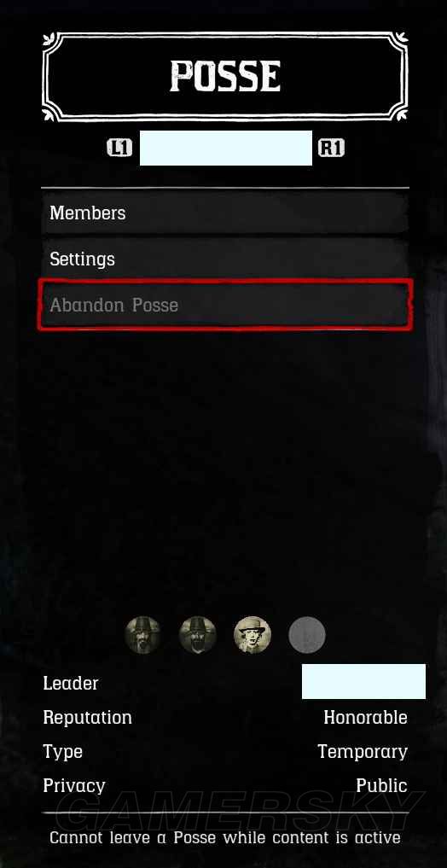Click the Leader name value box
Image resolution: width=447 pixels, height=868 pixels.
[x=363, y=681]
